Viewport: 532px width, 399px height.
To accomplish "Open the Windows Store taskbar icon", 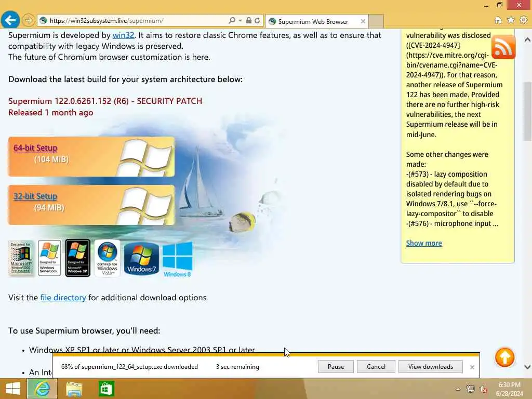I will tap(106, 389).
